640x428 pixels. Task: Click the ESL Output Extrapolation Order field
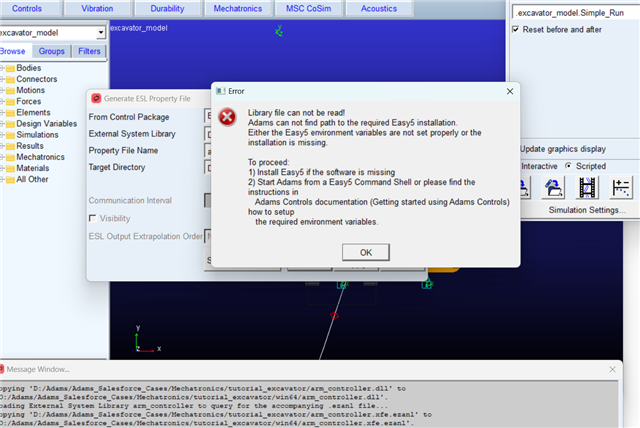click(x=207, y=236)
